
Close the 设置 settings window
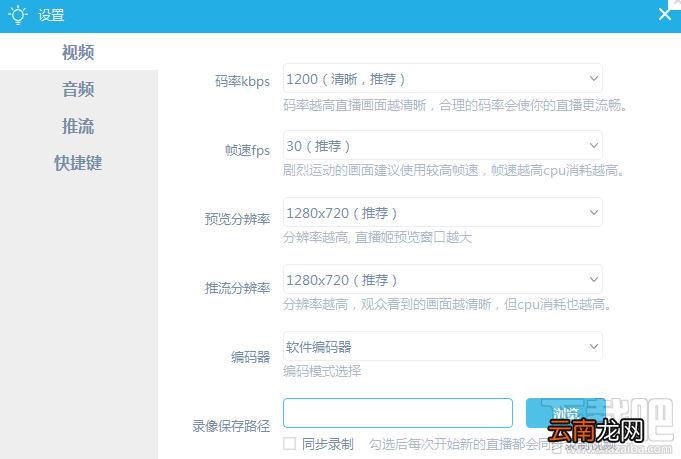tap(664, 14)
